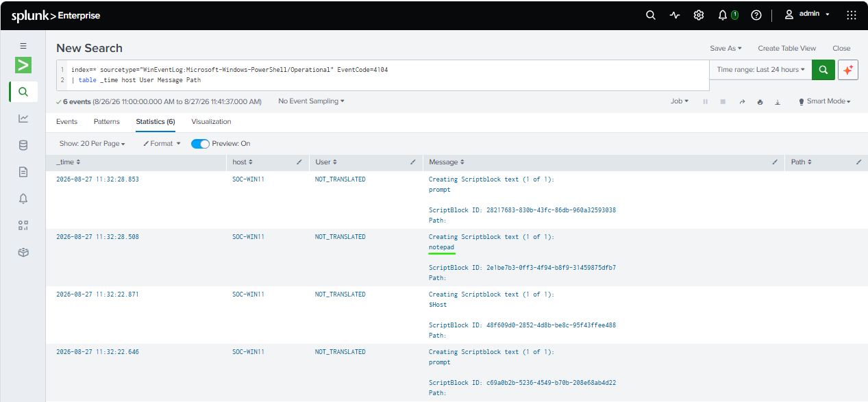The width and height of the screenshot is (868, 402).
Task: Open the admin user dropdown
Action: 807,14
